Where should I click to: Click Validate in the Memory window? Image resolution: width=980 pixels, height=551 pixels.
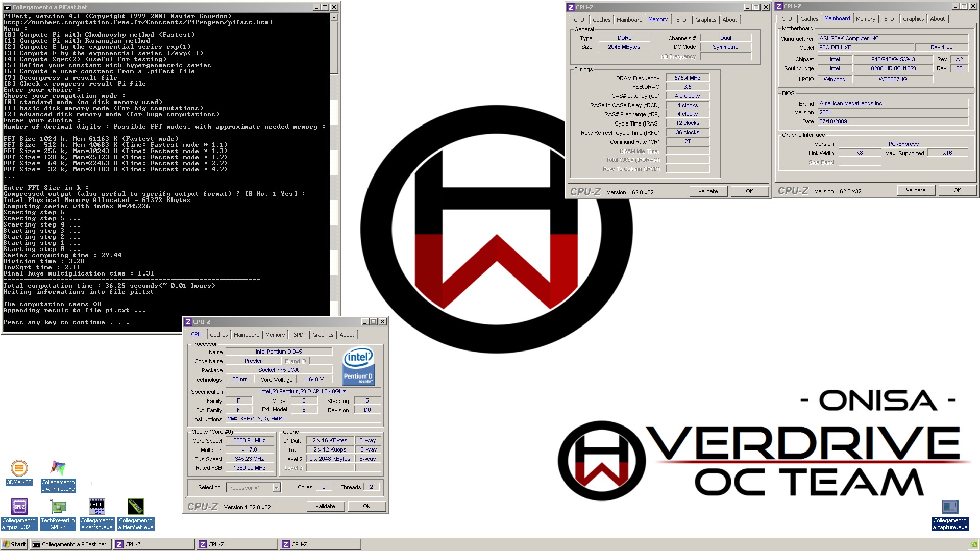click(x=708, y=191)
